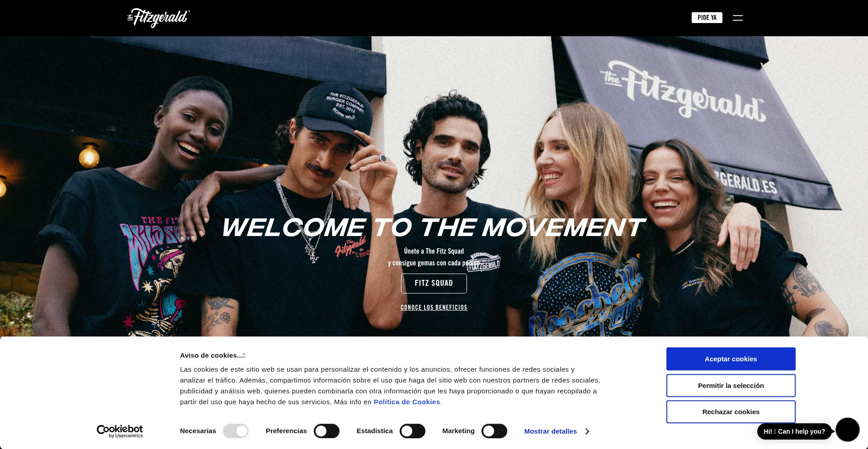868x449 pixels.
Task: Enable the Estadística cookies toggle
Action: (x=412, y=431)
